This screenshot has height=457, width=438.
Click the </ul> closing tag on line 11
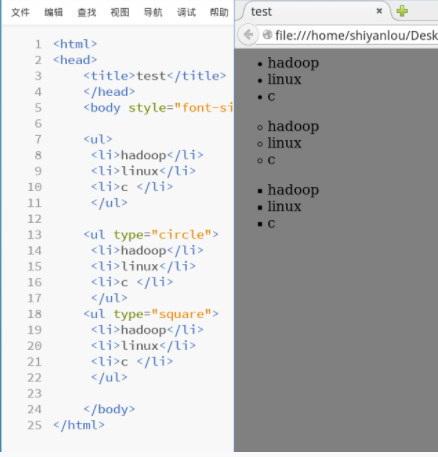click(x=109, y=203)
